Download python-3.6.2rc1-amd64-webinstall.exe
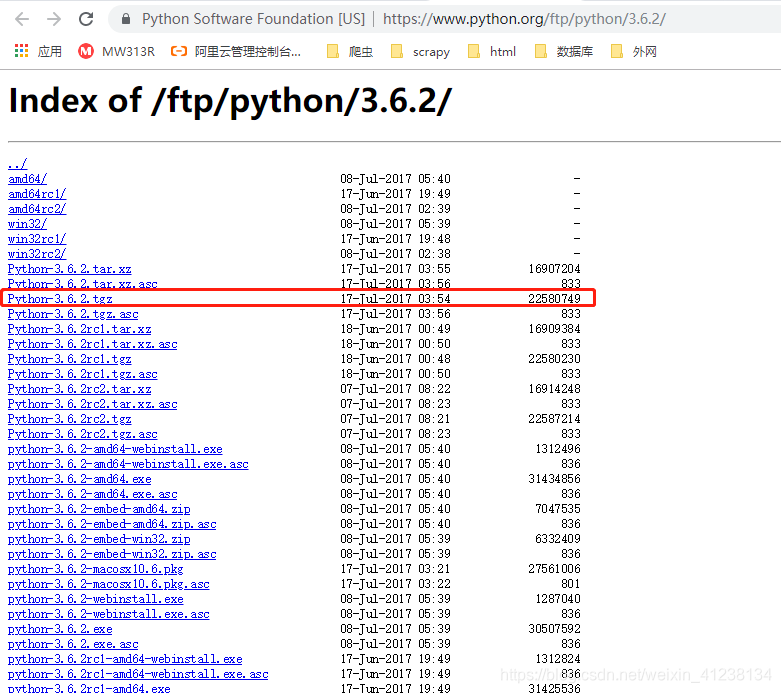Viewport: 781px width, 693px height. tap(125, 659)
